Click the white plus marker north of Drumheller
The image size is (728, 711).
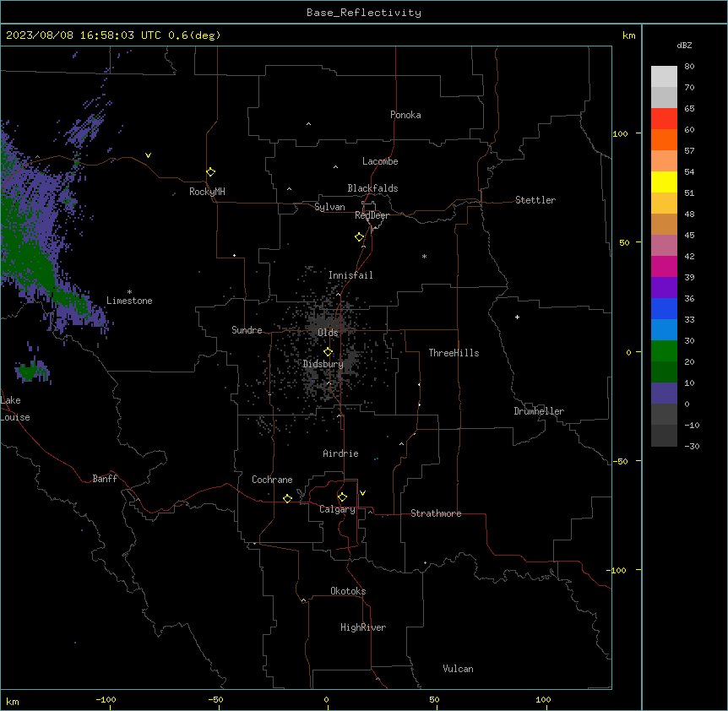tap(517, 317)
